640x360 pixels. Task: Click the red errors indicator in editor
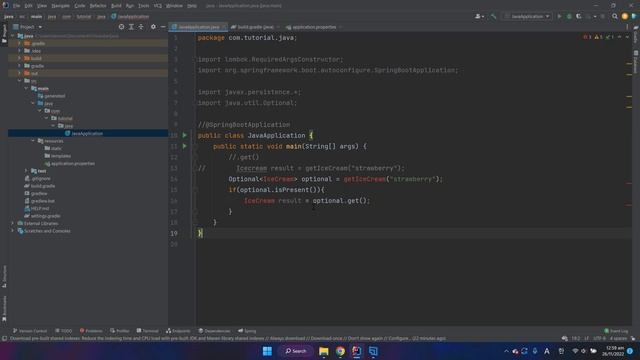click(587, 37)
